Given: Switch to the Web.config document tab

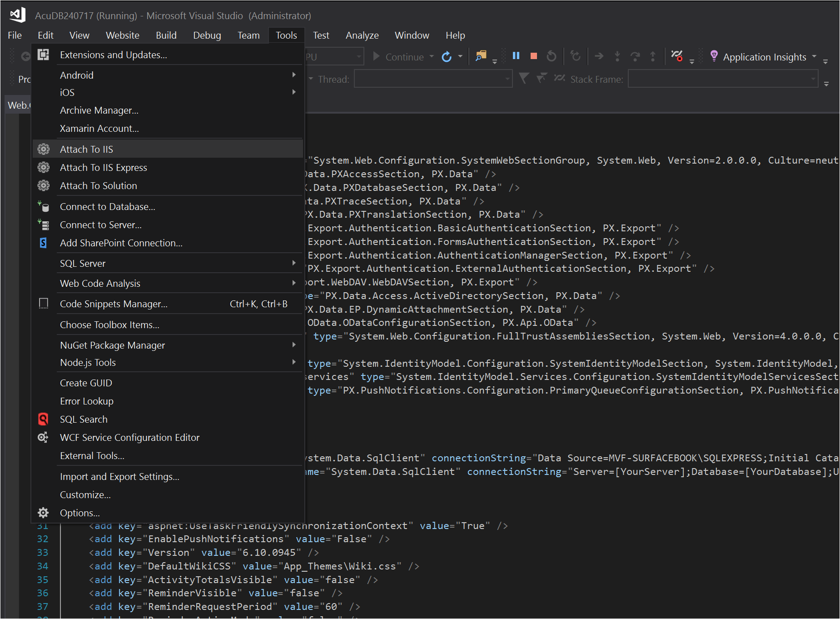Looking at the screenshot, I should pos(18,105).
